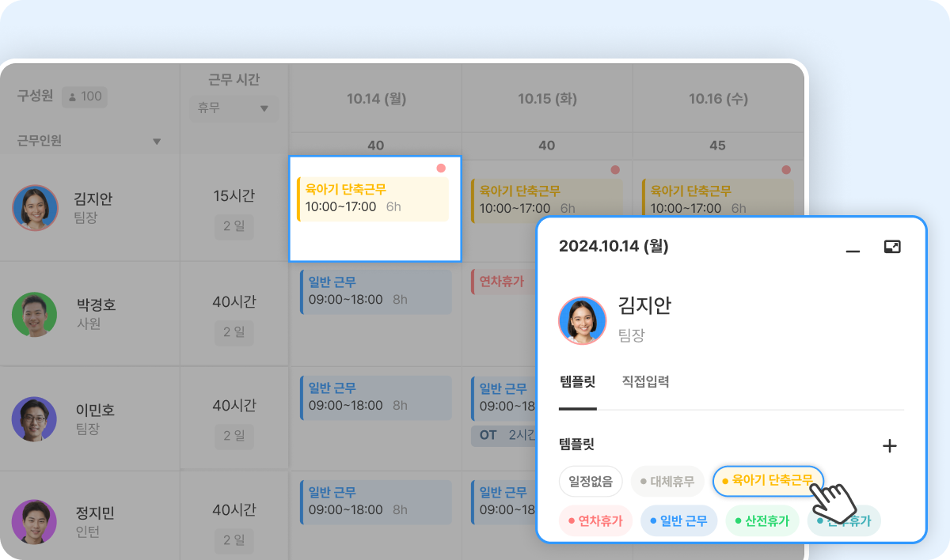Switch to the 직접입력 tab
950x560 pixels.
[x=645, y=382]
